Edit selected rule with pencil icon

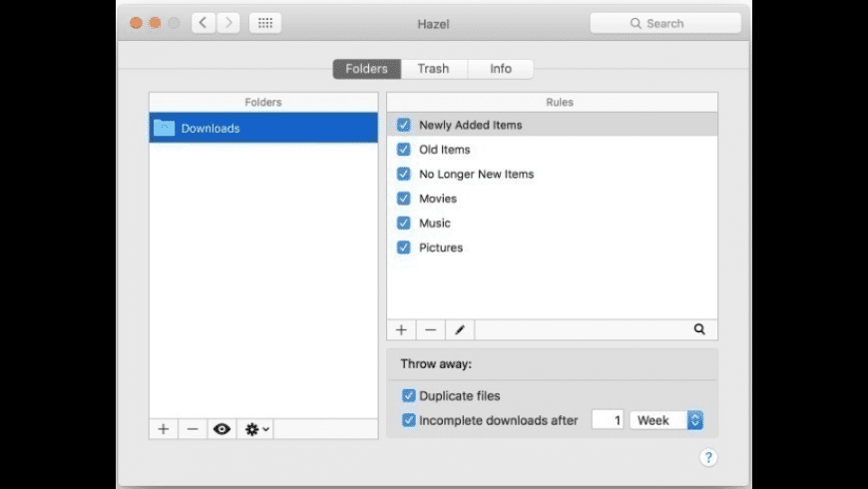[460, 329]
